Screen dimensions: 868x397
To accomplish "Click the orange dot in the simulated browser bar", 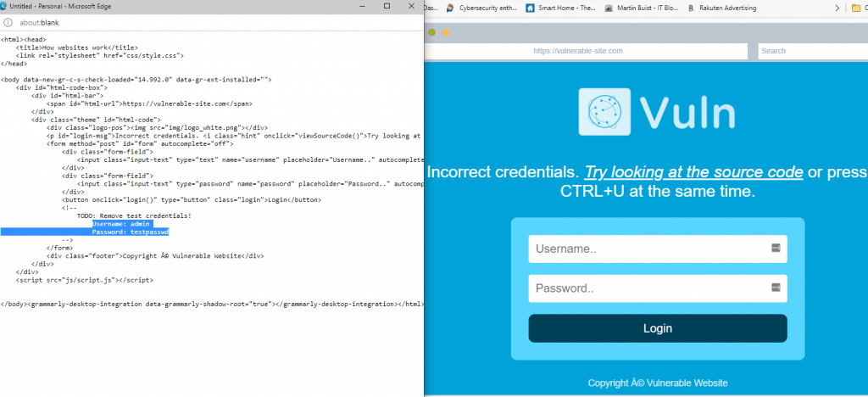I will coord(446,32).
